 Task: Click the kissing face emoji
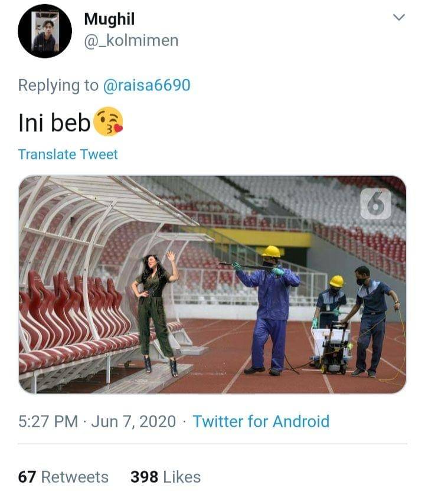108,122
